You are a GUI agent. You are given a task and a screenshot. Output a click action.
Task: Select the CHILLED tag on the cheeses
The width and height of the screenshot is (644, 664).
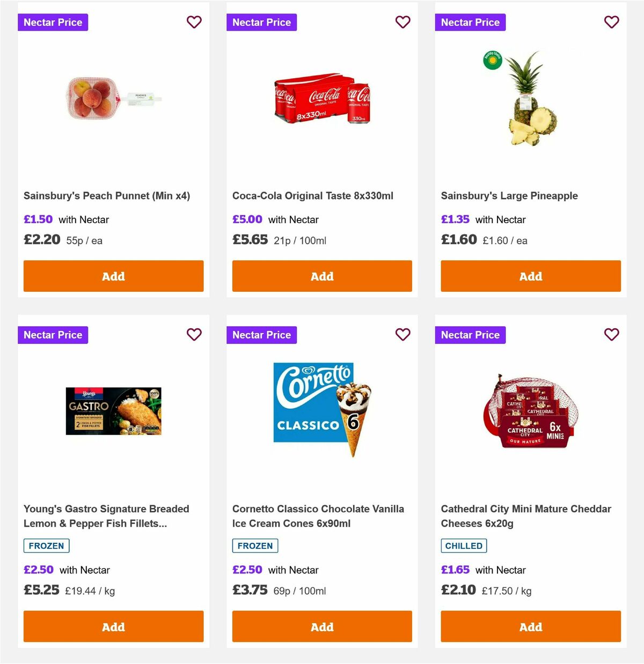464,545
